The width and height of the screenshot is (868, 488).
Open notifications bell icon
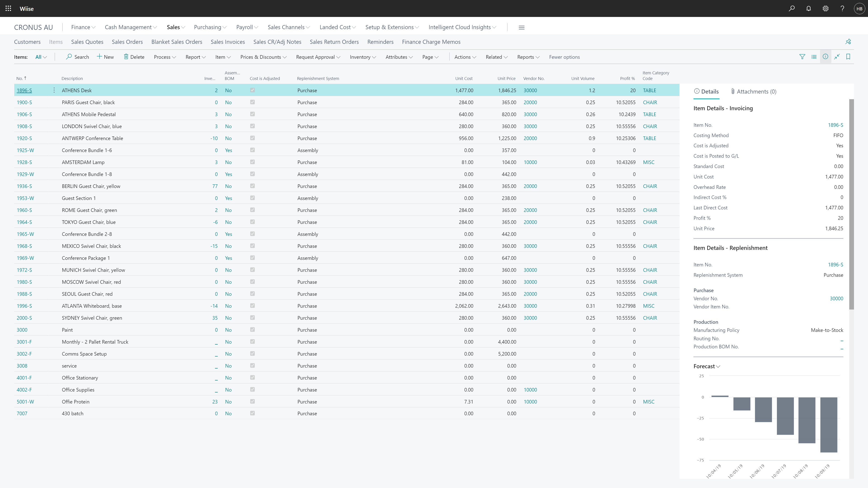pos(808,8)
